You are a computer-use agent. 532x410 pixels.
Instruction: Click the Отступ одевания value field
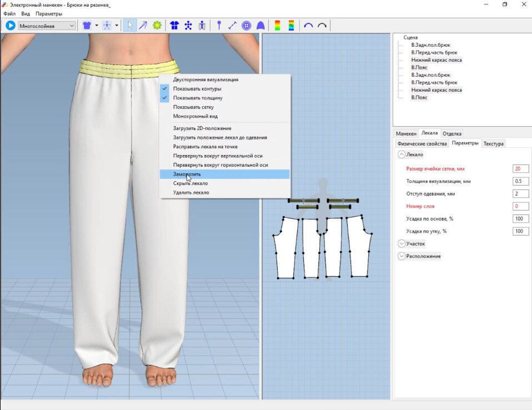tap(520, 194)
